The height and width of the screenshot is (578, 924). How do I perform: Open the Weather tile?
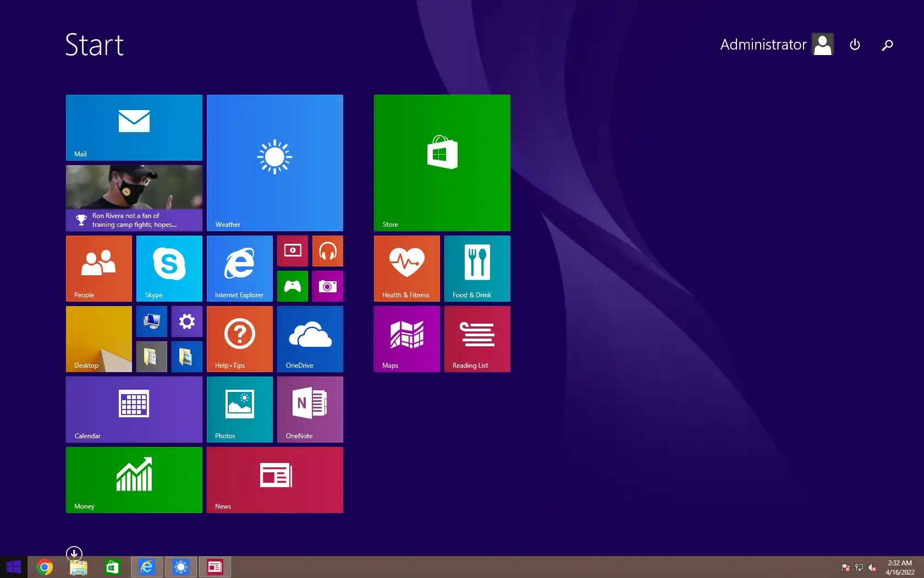point(275,163)
